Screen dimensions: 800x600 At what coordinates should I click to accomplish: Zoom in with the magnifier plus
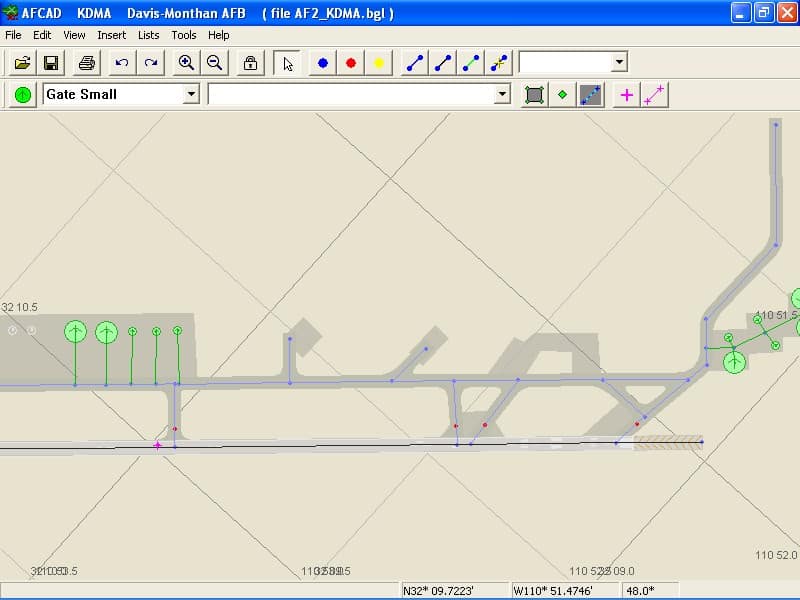[x=186, y=63]
